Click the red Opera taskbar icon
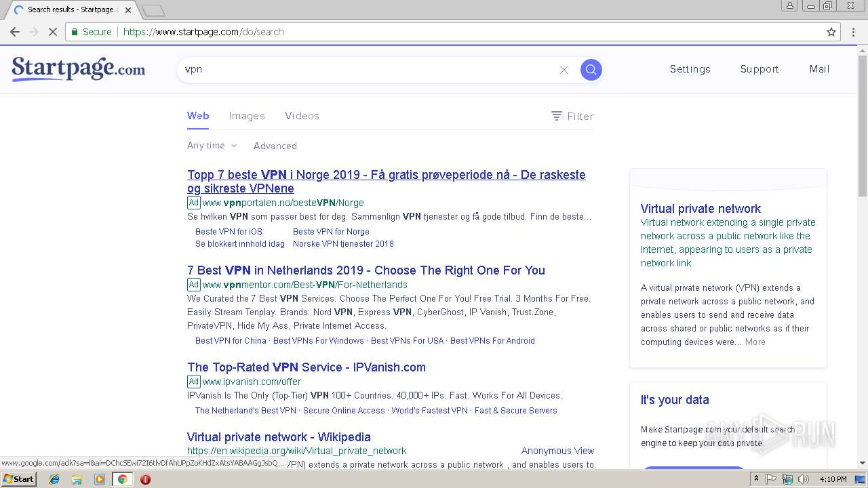868x488 pixels. click(145, 479)
